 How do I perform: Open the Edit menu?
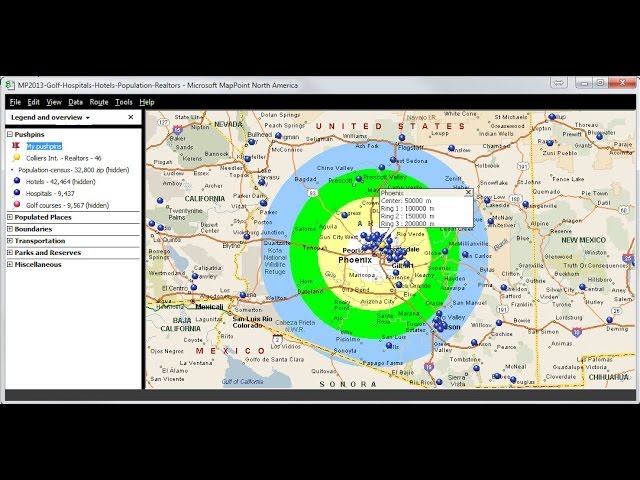33,102
